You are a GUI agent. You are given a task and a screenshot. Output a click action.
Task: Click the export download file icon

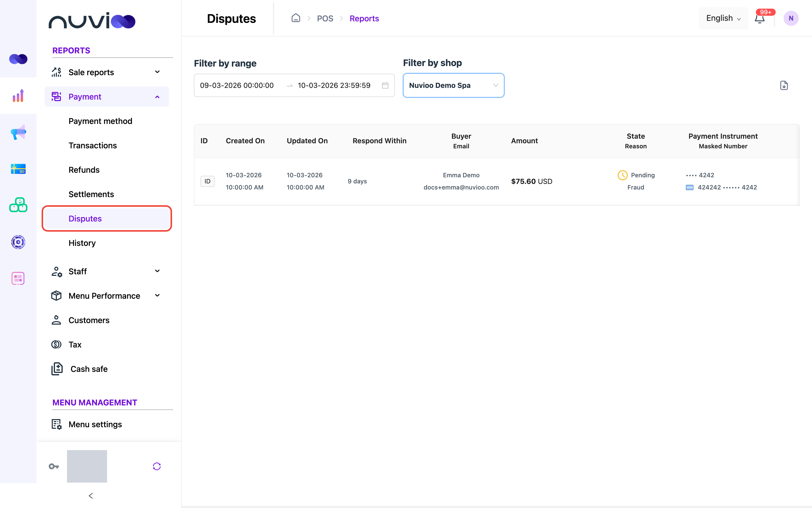coord(784,85)
